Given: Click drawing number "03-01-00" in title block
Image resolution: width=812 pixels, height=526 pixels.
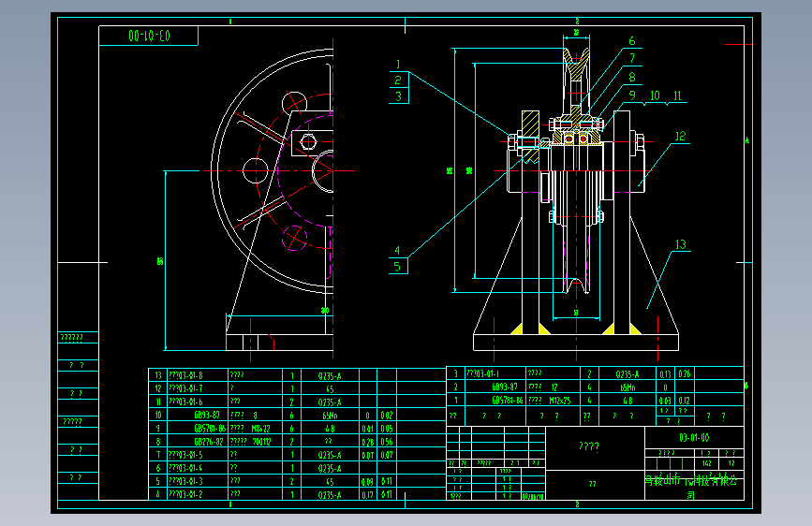Looking at the screenshot, I should [694, 438].
